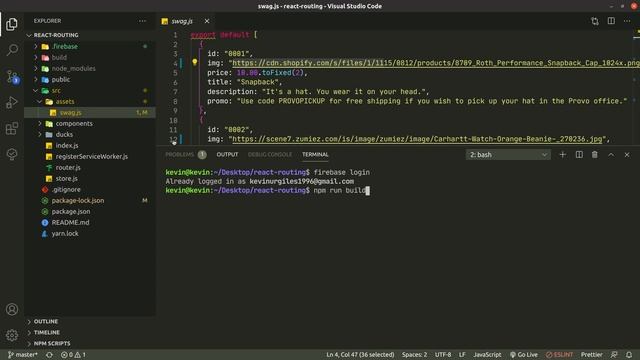640x360 pixels.
Task: Maximize the terminal panel size
Action: 611,155
